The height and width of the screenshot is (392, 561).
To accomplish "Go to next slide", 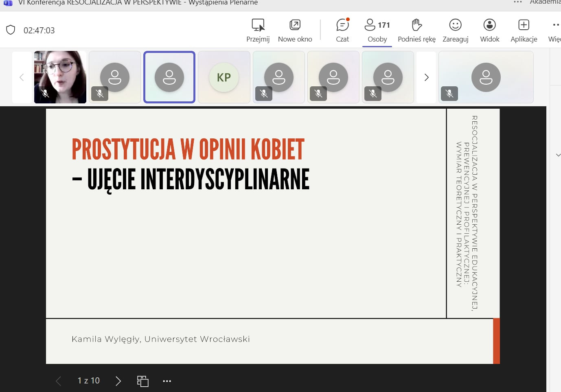I will pos(118,381).
